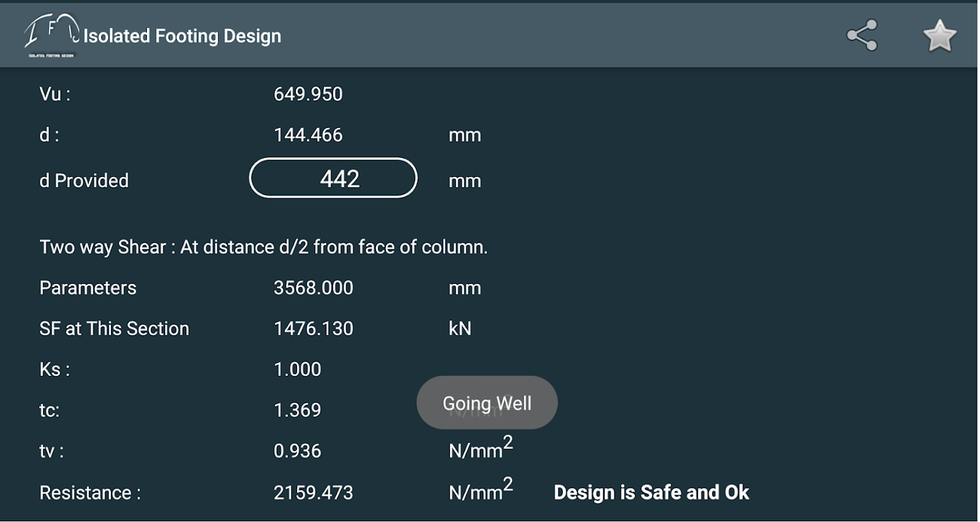Image resolution: width=980 pixels, height=522 pixels.
Task: Tap the d value 144.466
Action: click(308, 135)
